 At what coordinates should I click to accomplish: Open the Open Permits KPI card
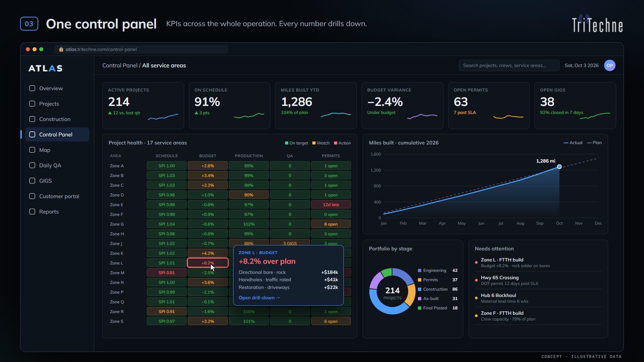pos(489,106)
